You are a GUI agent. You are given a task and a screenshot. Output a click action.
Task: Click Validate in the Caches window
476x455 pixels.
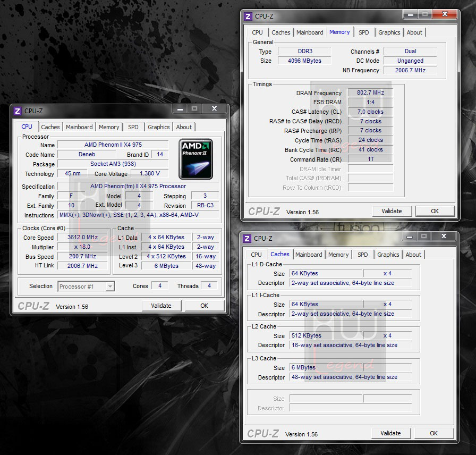pos(390,433)
